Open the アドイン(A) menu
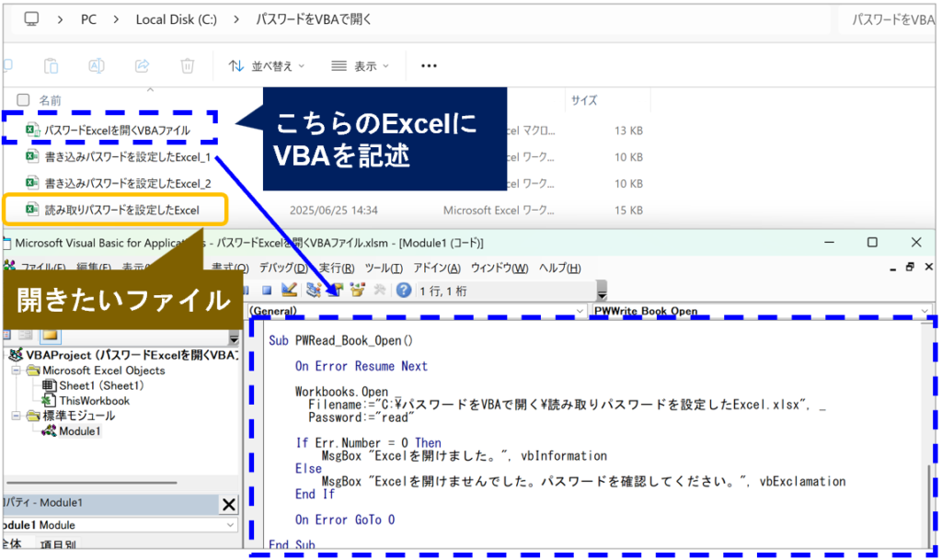This screenshot has width=942, height=560. point(437,268)
